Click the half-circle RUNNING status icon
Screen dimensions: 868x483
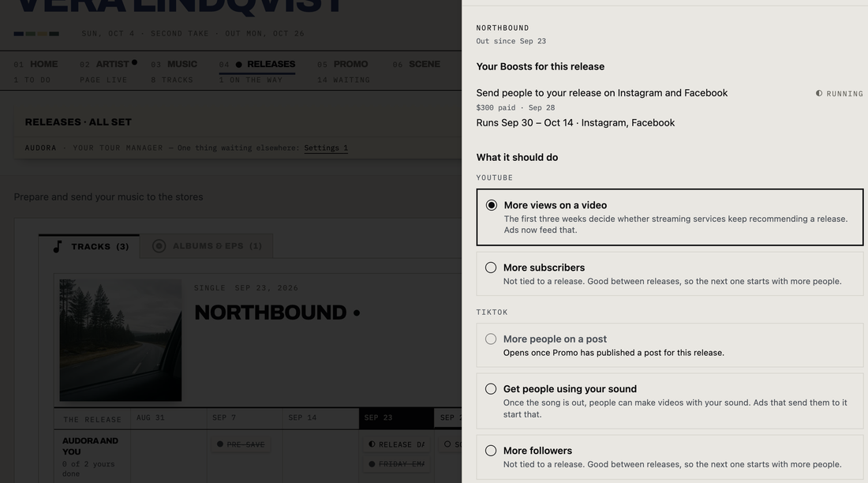pos(819,94)
